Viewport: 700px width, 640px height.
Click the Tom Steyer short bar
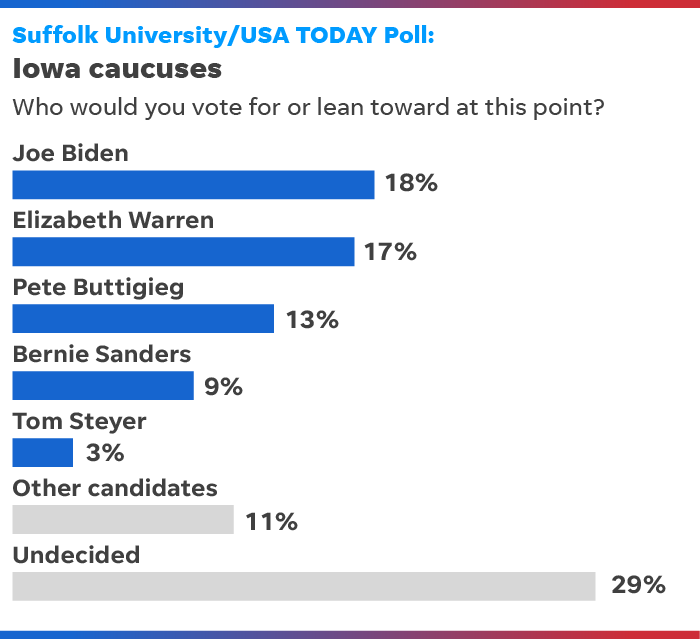[43, 453]
